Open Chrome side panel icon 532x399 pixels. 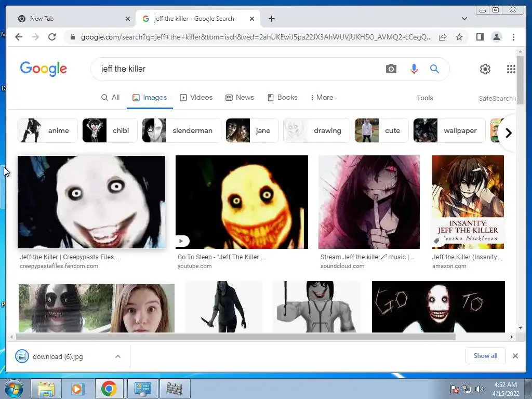[x=480, y=37]
